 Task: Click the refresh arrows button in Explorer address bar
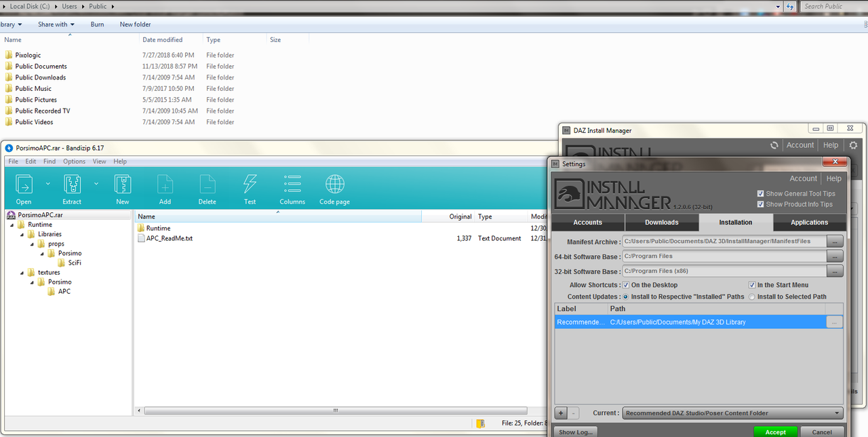790,6
